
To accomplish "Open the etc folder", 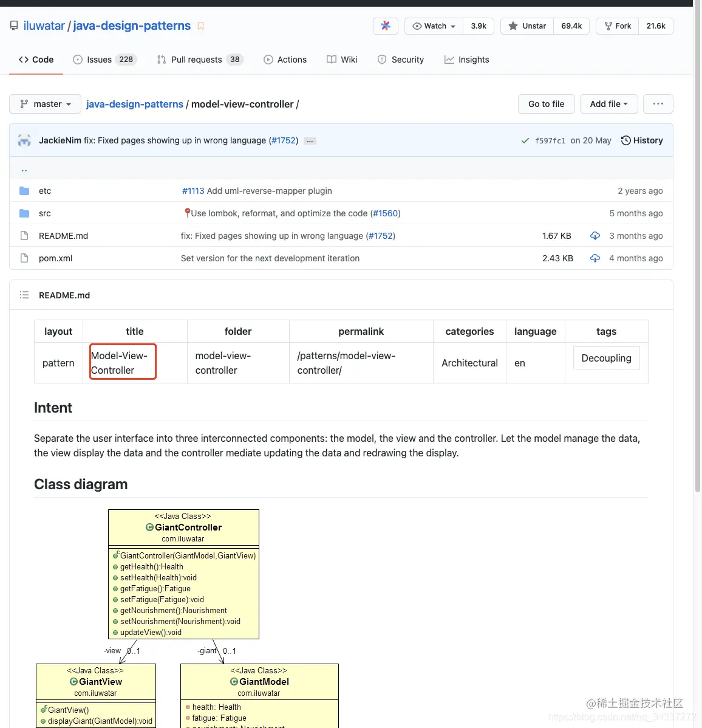I will pyautogui.click(x=45, y=191).
